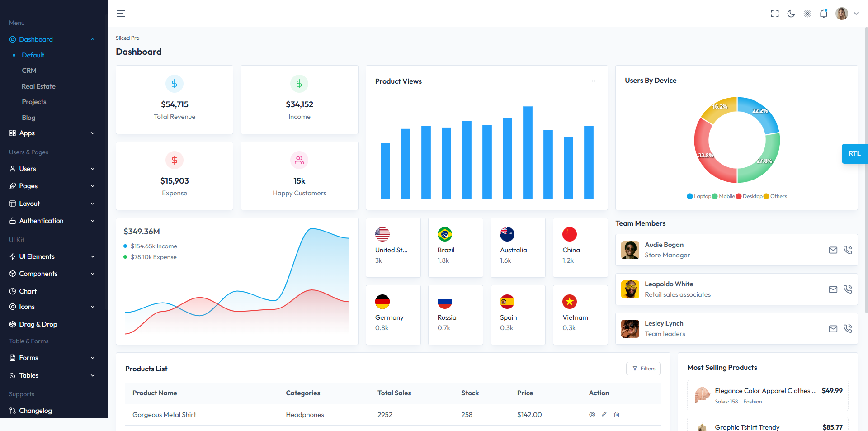Enter fullscreen mode using the top bar icon
Image resolution: width=868 pixels, height=431 pixels.
[x=774, y=14]
